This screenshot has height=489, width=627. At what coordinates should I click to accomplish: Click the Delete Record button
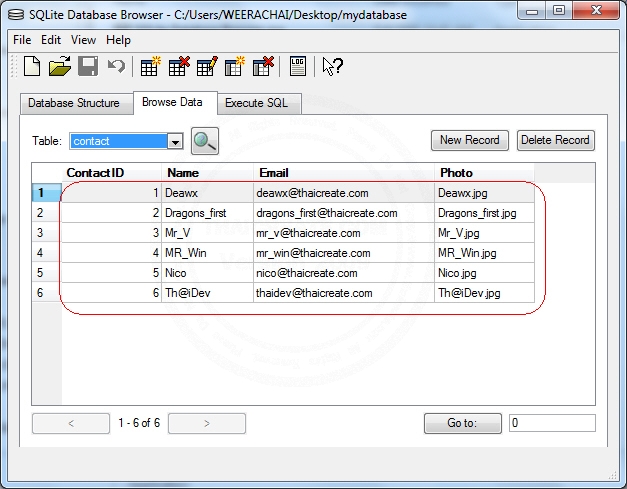pos(555,140)
